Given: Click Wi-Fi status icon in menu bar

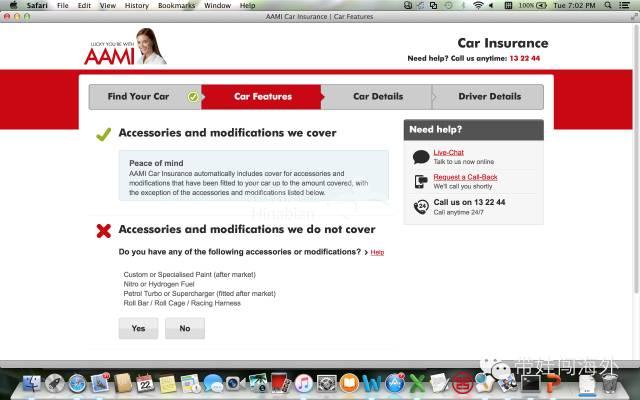Looking at the screenshot, I should 478,5.
